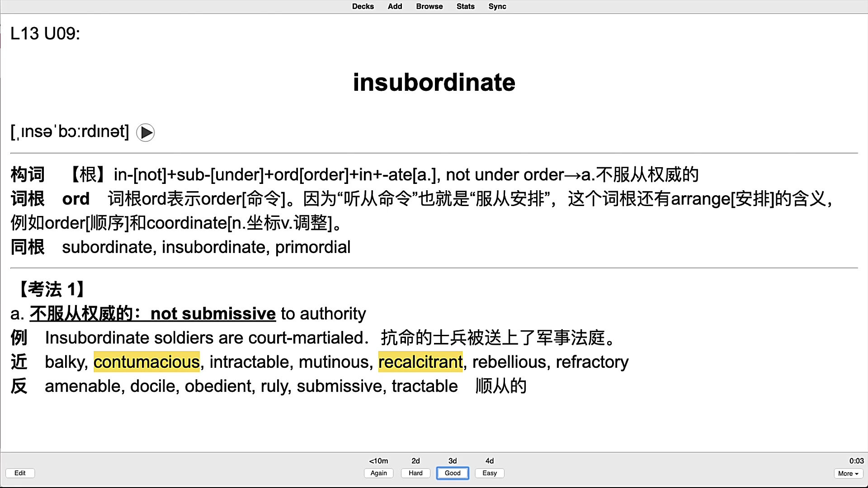Open the Add card window

[395, 6]
